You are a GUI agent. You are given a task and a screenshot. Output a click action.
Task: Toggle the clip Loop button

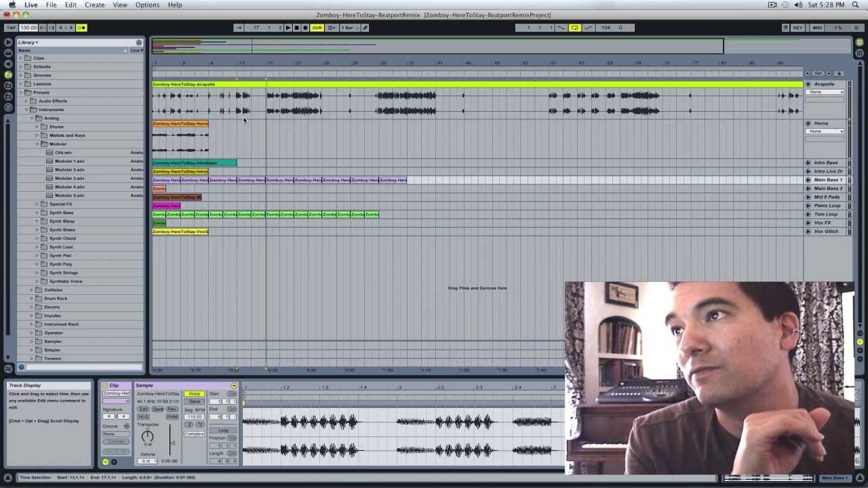tap(223, 430)
